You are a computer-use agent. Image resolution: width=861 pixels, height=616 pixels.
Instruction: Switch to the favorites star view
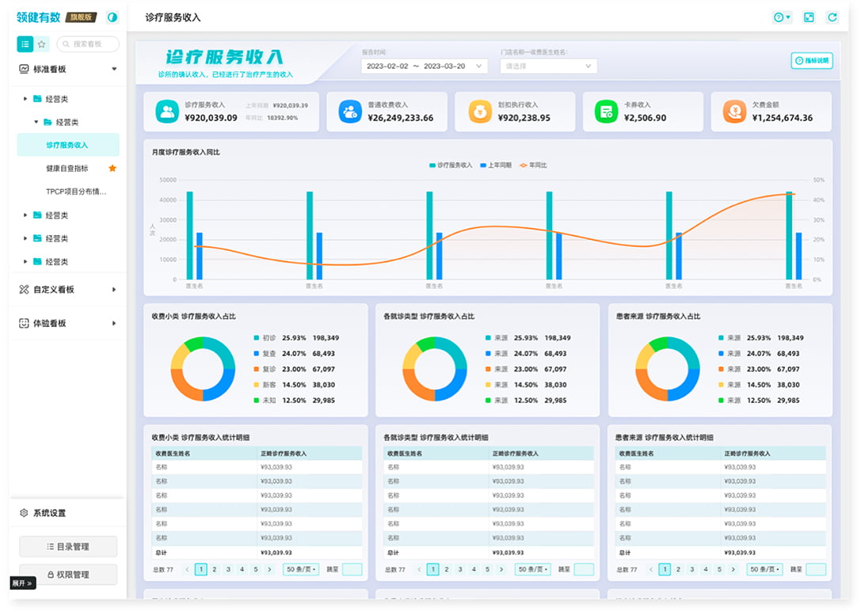pos(42,44)
